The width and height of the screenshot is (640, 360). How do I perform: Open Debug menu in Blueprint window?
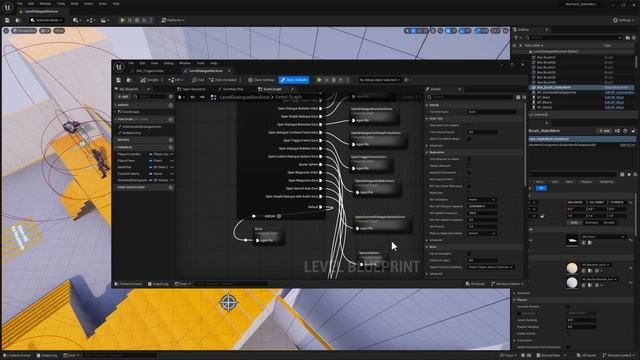(169, 63)
